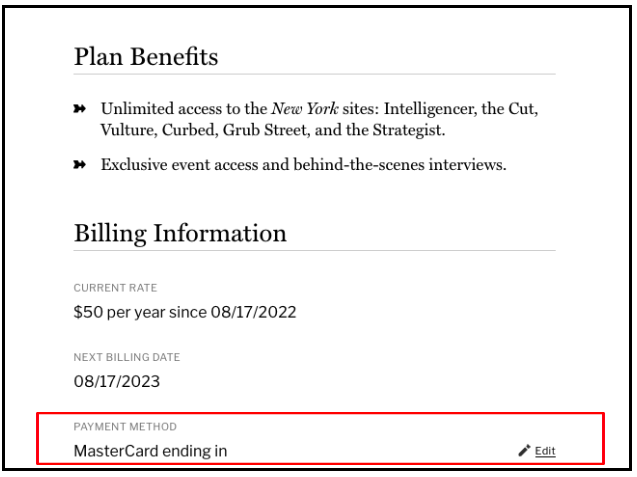The height and width of the screenshot is (477, 637).
Task: Click the word Vulture in benefits list
Action: point(129,130)
